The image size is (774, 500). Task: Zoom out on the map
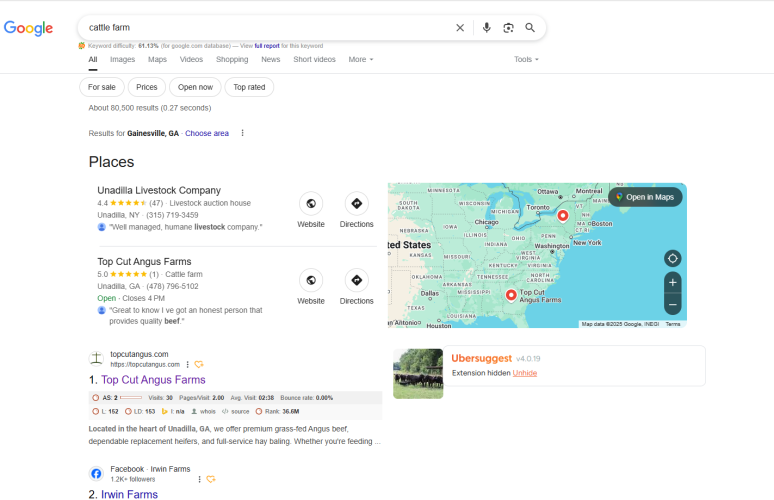click(x=672, y=305)
